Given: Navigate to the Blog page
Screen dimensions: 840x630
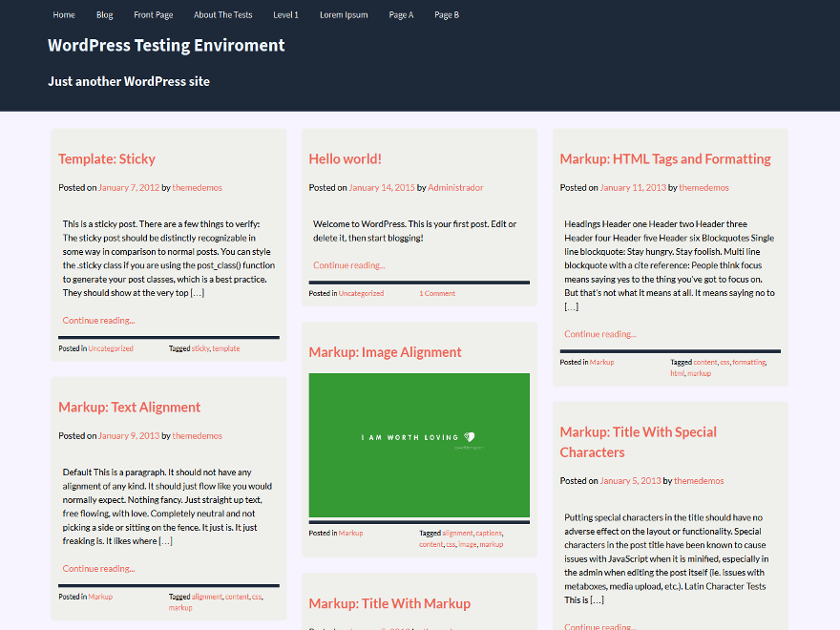Looking at the screenshot, I should tap(104, 14).
